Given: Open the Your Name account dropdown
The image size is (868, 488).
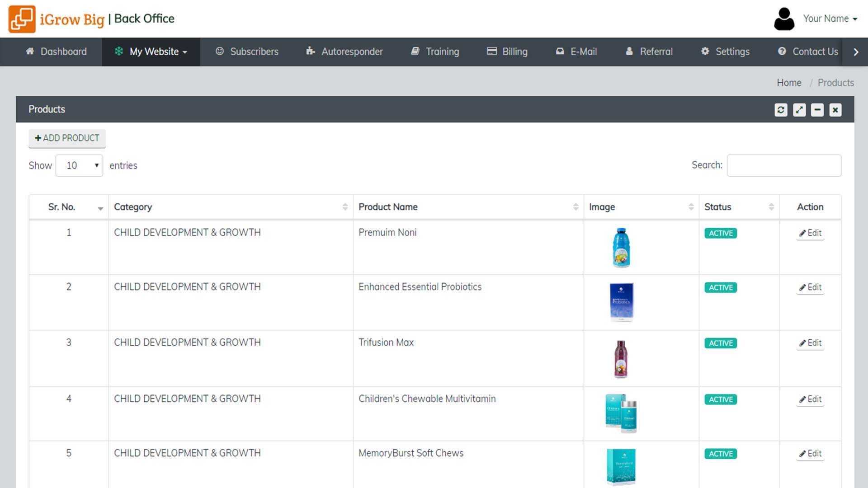Looking at the screenshot, I should (x=830, y=19).
